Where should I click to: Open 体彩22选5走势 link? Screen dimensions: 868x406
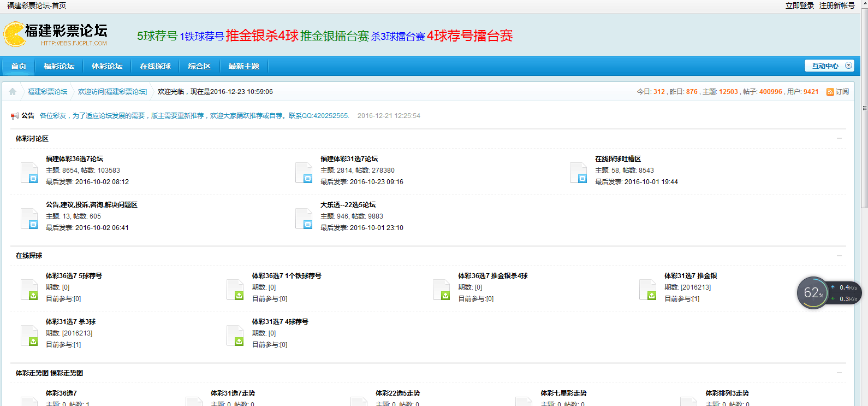[398, 393]
